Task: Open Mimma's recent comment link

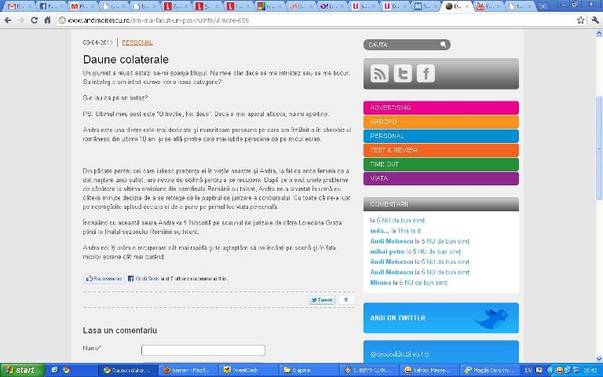Action: (408, 282)
